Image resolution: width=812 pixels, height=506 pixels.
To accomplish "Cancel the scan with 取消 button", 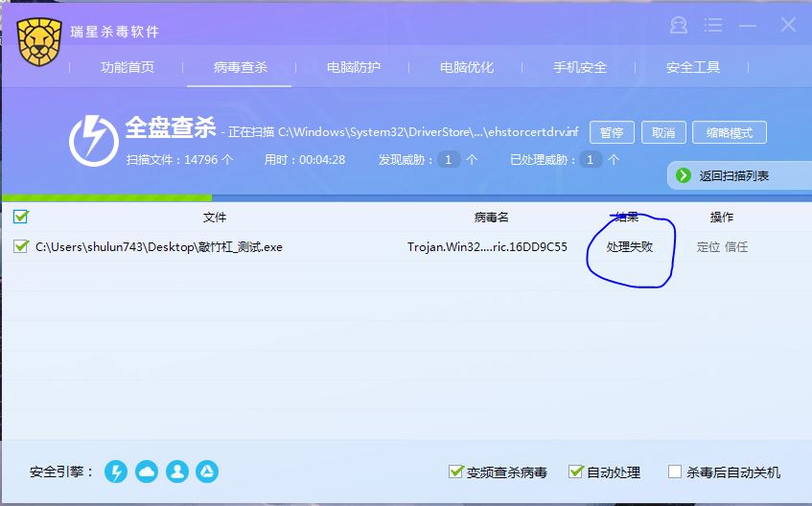I will [663, 132].
